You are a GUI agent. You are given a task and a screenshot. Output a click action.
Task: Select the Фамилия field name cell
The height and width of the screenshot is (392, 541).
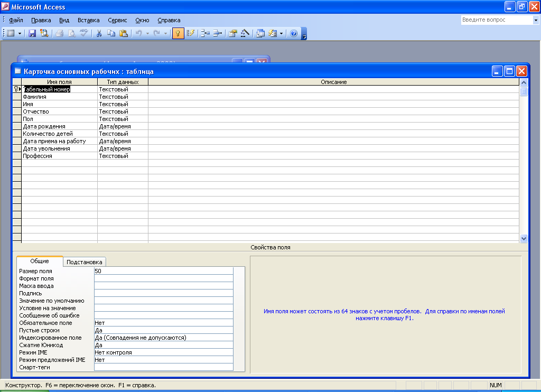(x=59, y=97)
